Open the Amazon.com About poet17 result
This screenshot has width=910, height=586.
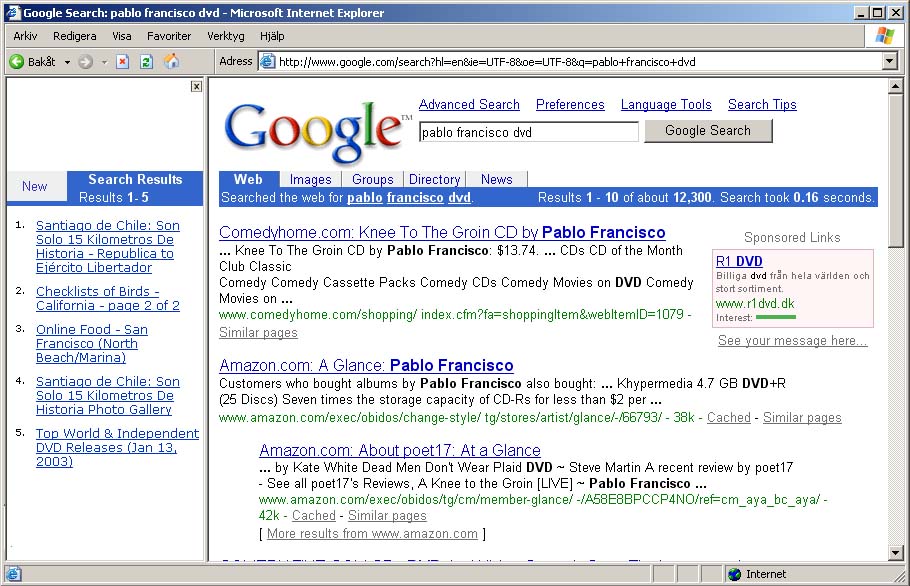(400, 450)
